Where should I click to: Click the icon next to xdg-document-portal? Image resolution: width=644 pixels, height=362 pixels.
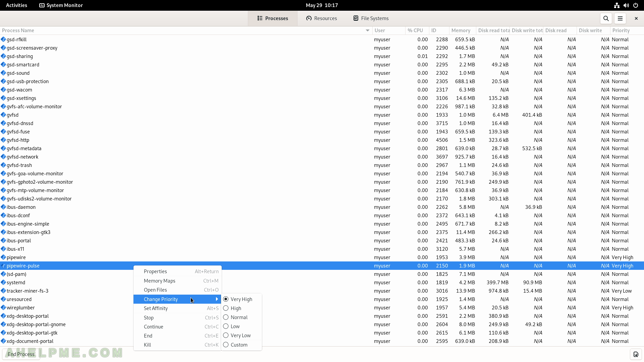pyautogui.click(x=3, y=341)
